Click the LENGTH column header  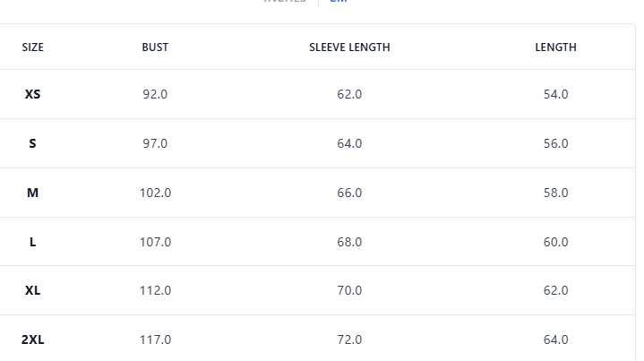pos(555,47)
